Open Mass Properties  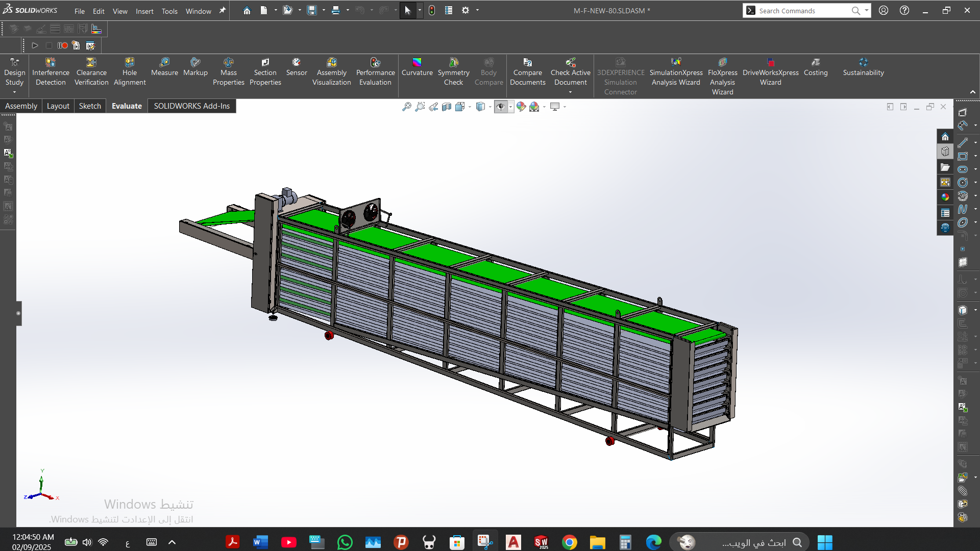coord(228,71)
